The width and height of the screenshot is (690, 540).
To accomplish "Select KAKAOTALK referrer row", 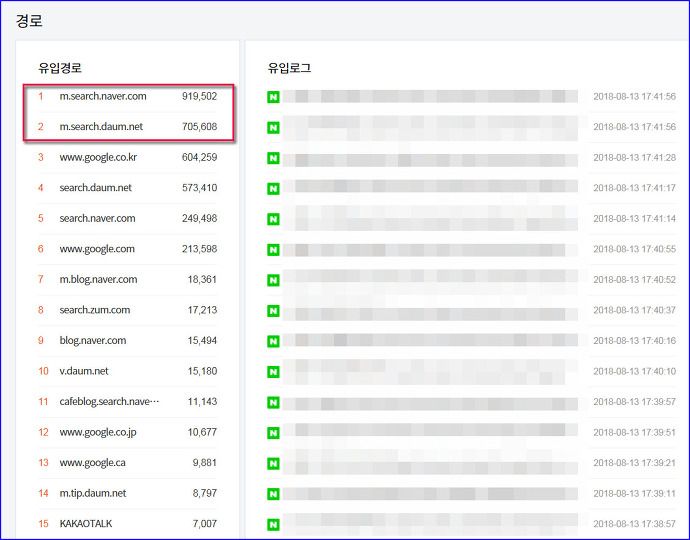I will 128,524.
